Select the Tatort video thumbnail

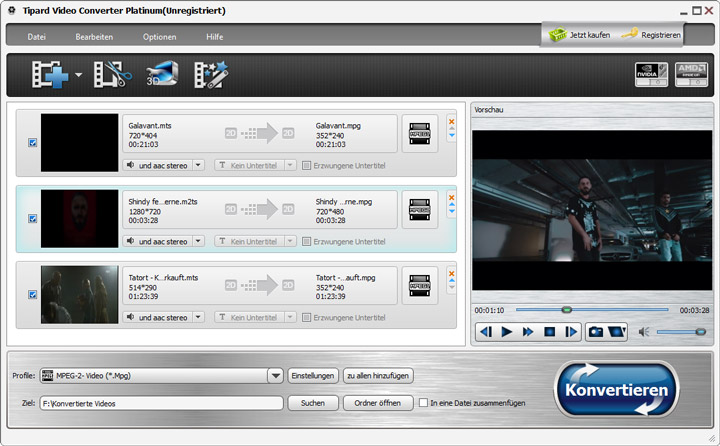[79, 294]
